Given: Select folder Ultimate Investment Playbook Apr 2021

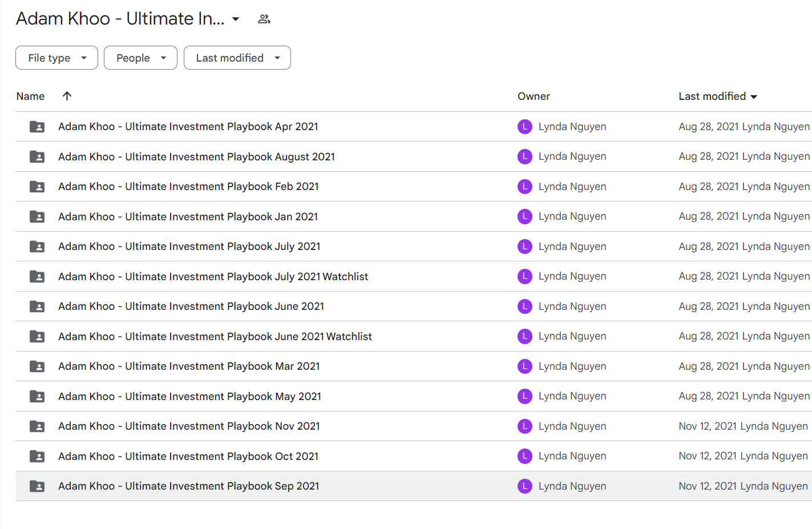Looking at the screenshot, I should [x=188, y=127].
